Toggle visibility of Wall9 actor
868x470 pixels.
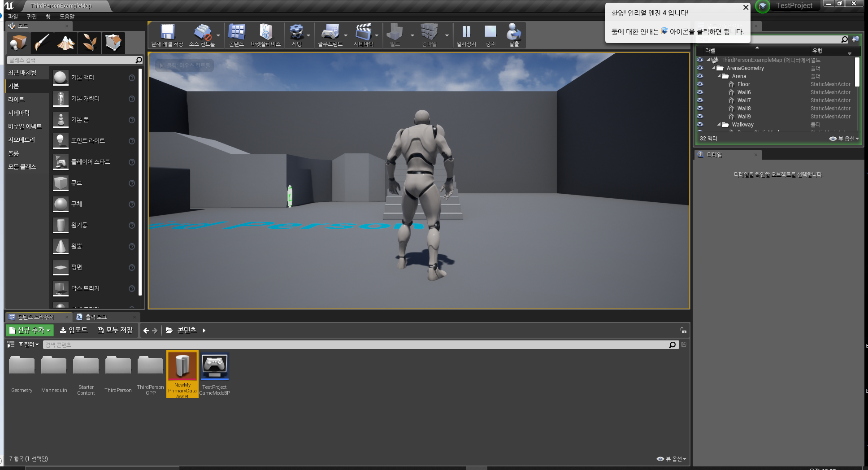click(700, 117)
